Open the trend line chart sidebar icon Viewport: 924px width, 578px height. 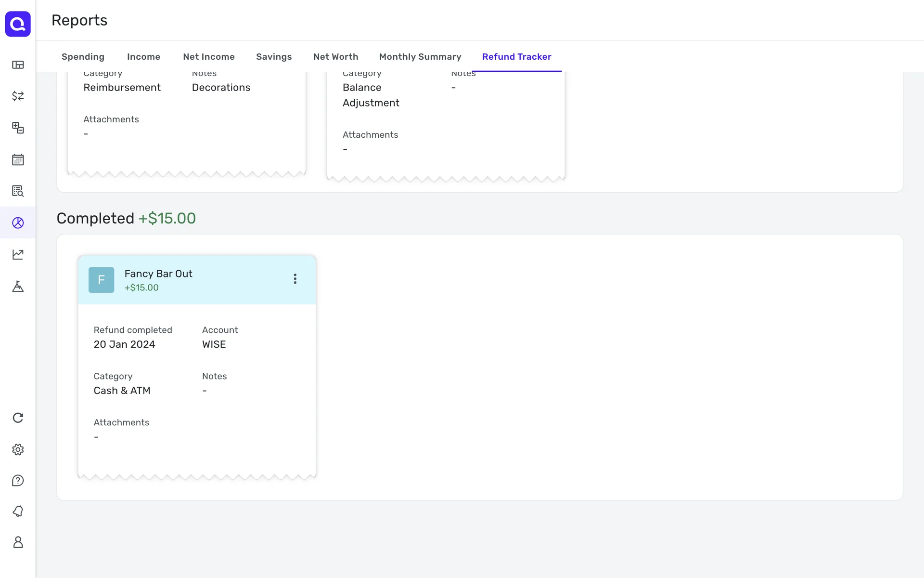click(18, 254)
